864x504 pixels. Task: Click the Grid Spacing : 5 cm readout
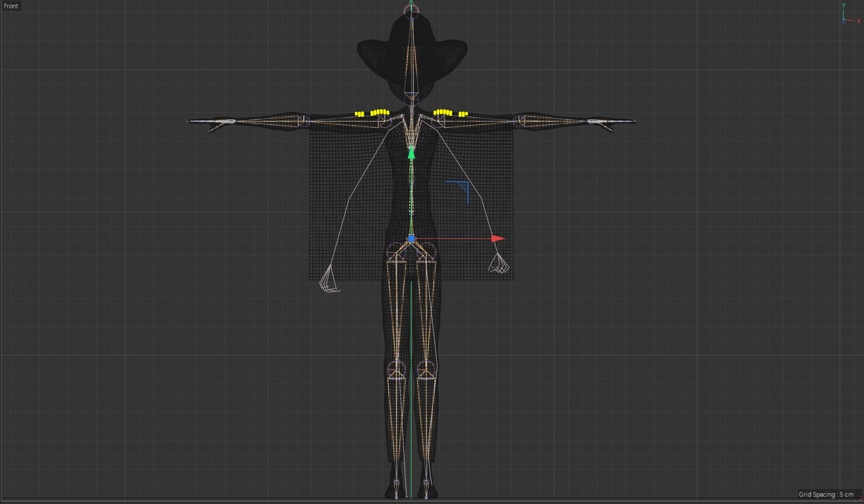coord(826,494)
